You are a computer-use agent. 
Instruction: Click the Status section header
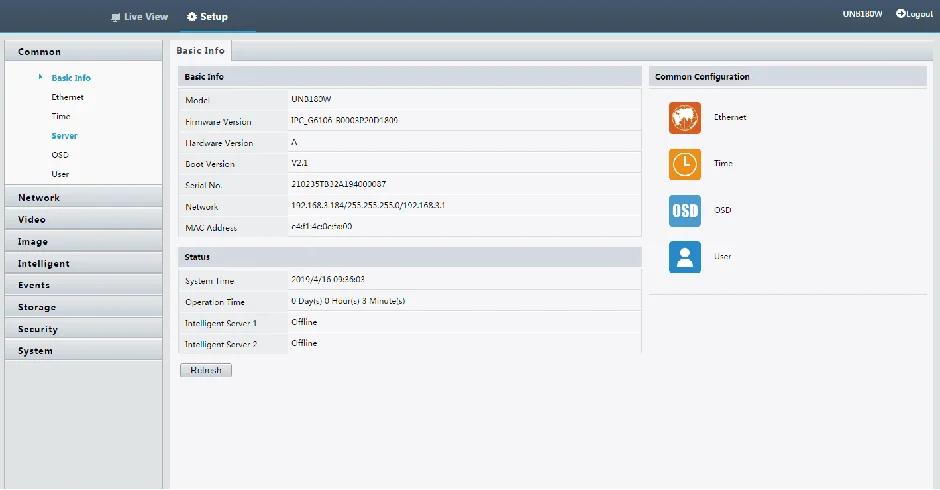coord(409,257)
